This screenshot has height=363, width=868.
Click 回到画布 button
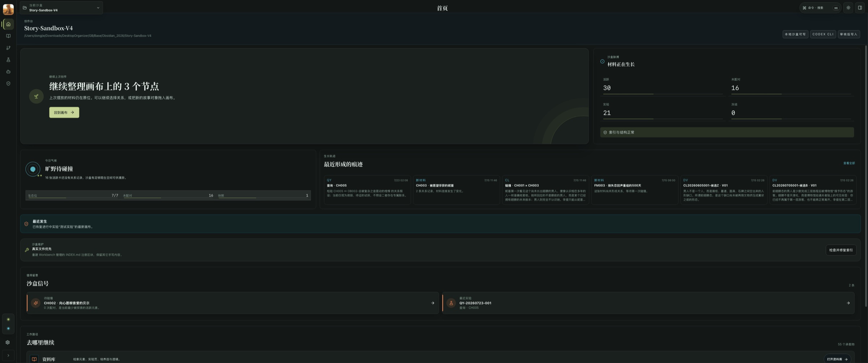coord(64,112)
